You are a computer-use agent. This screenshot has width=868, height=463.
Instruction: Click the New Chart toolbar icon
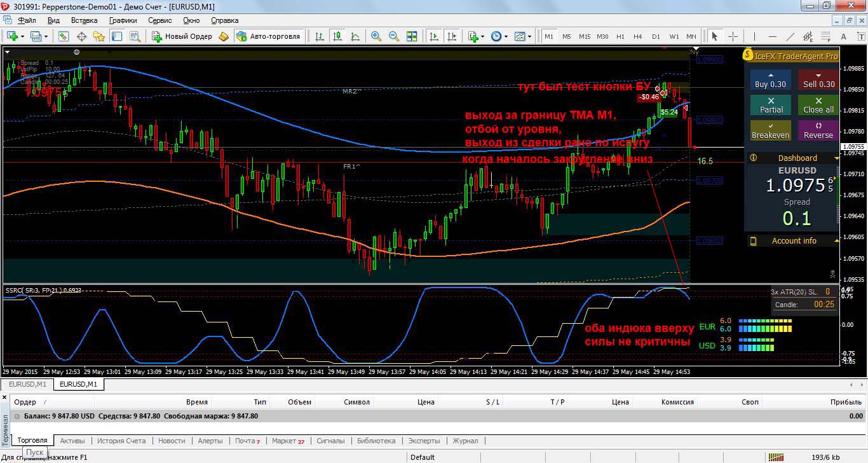pyautogui.click(x=12, y=36)
